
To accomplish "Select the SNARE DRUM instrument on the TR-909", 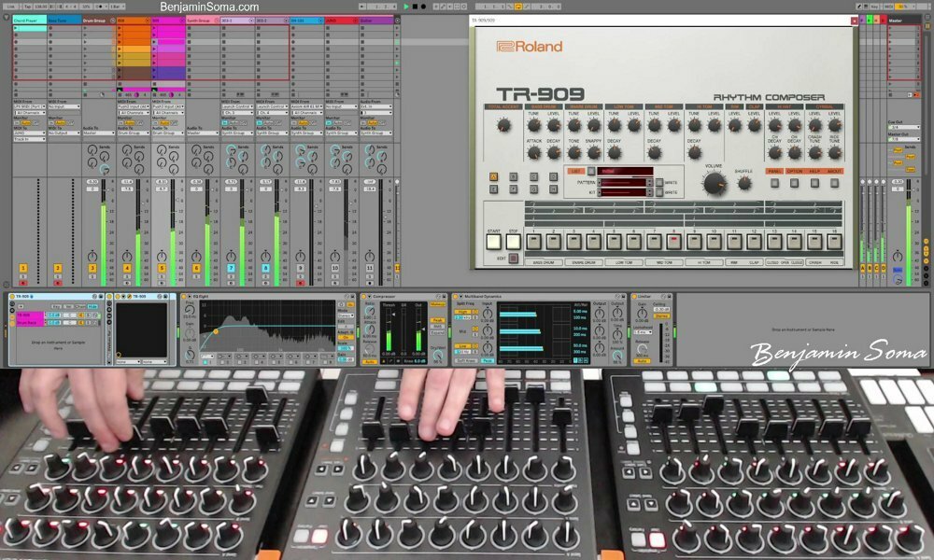I will 583,262.
